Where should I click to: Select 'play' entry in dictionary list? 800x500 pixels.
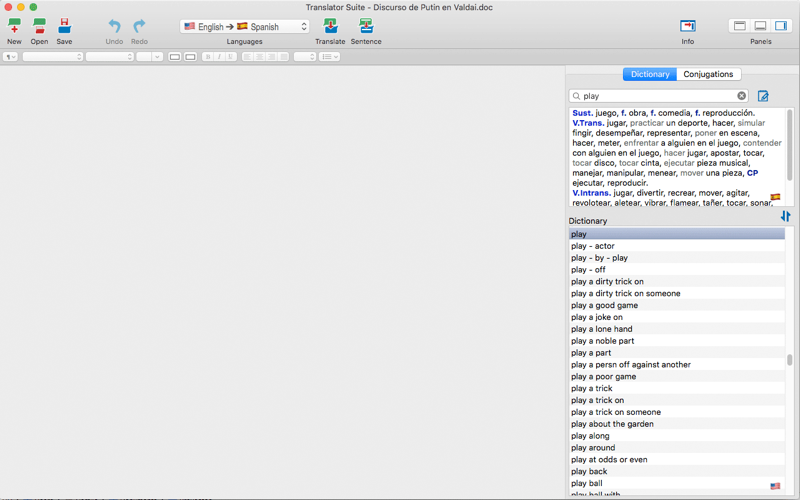click(x=677, y=234)
